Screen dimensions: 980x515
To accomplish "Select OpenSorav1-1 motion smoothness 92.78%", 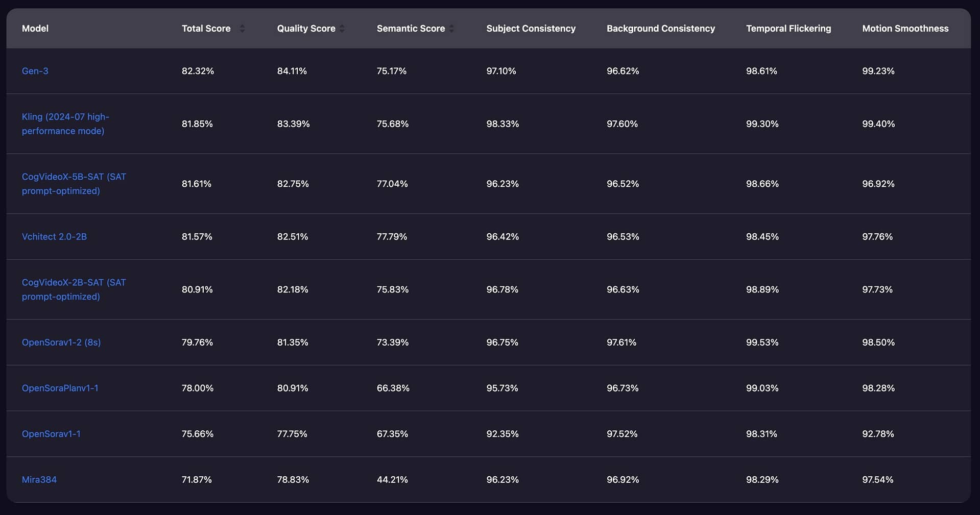I will pos(878,434).
